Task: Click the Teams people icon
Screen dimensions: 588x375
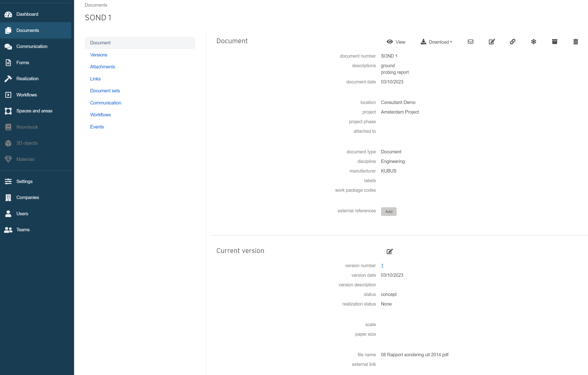Action: click(8, 230)
